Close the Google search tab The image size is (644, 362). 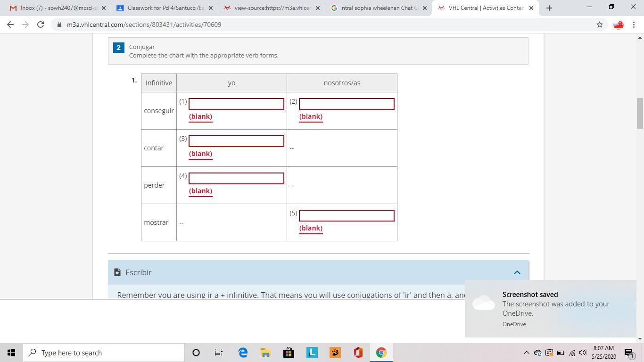(x=424, y=8)
